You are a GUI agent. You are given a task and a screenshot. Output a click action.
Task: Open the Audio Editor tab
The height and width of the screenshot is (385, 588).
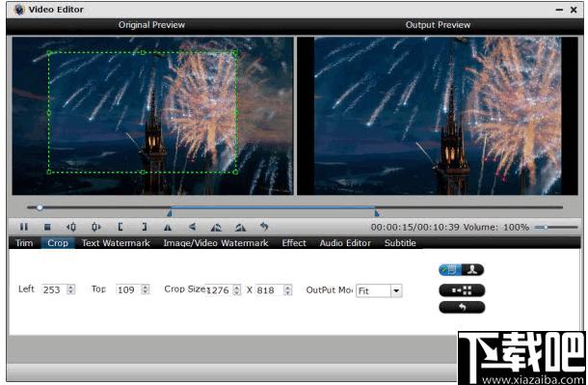click(x=345, y=243)
